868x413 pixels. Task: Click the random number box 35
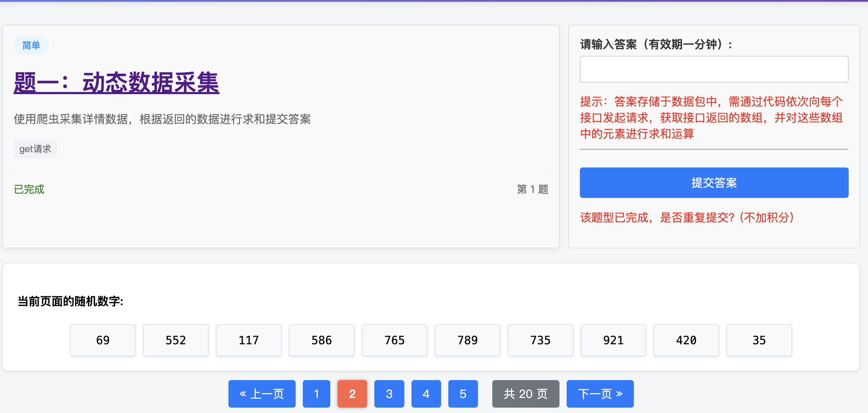click(x=759, y=340)
